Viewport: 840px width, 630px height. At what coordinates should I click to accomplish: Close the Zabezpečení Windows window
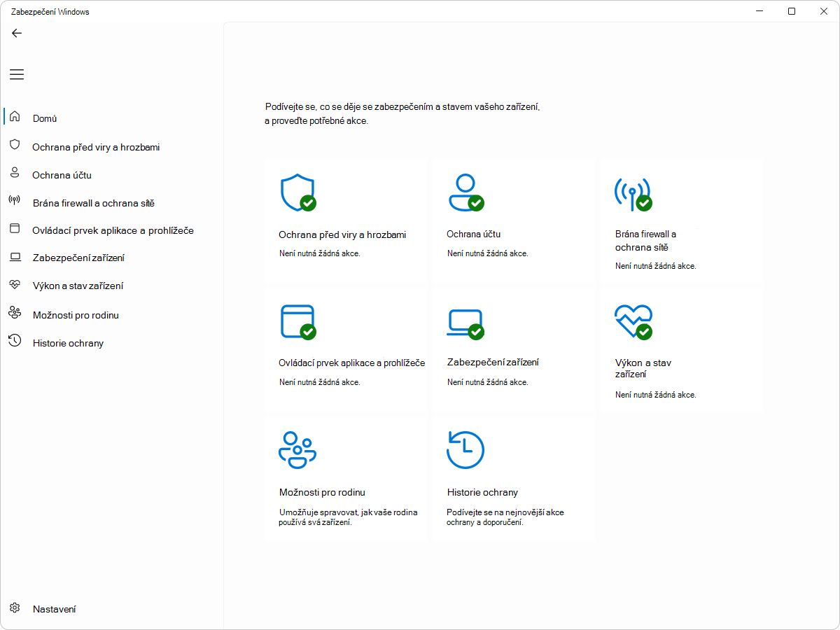coord(824,11)
